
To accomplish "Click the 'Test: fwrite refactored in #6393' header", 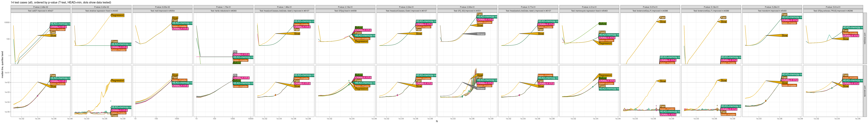I will coord(223,11).
